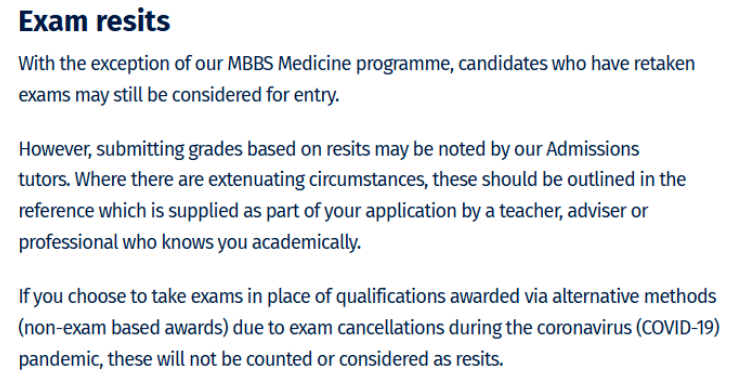745x382 pixels.
Task: Click the word "qualifications" in third paragraph
Action: [x=391, y=296]
